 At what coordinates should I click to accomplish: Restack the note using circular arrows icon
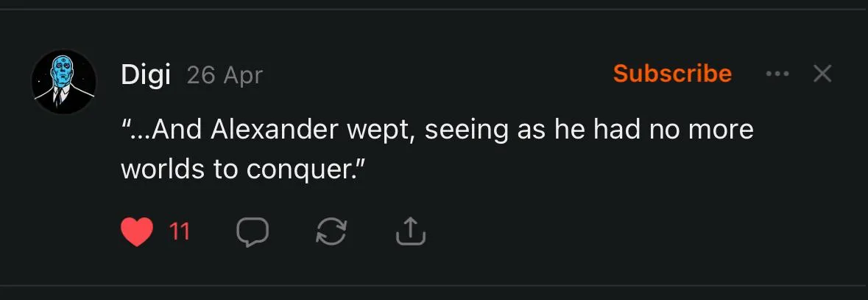(331, 231)
